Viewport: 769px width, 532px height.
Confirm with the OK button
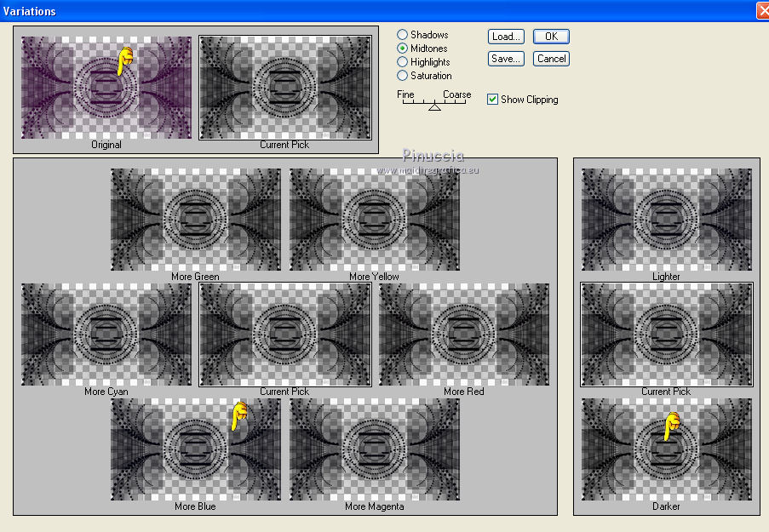click(551, 37)
